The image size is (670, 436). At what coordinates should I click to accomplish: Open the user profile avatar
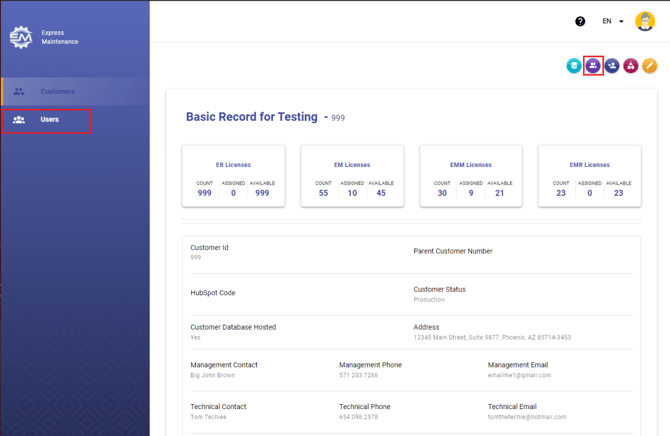pos(645,21)
